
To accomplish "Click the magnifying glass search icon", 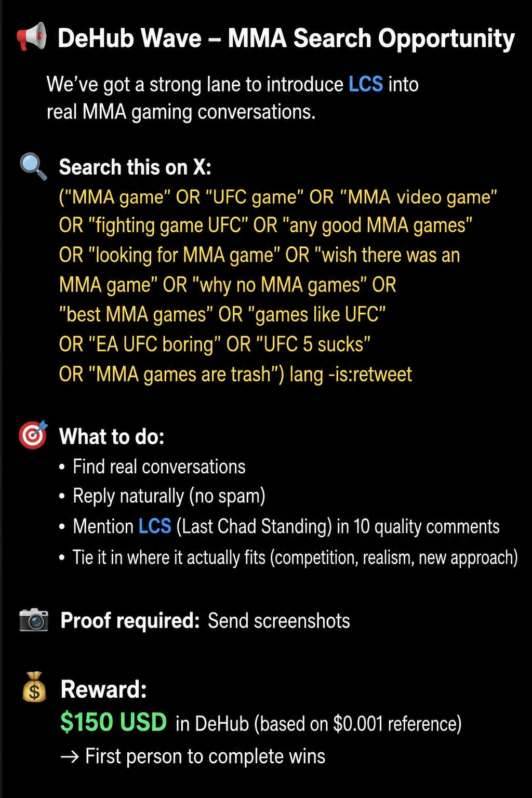I will click(x=33, y=166).
